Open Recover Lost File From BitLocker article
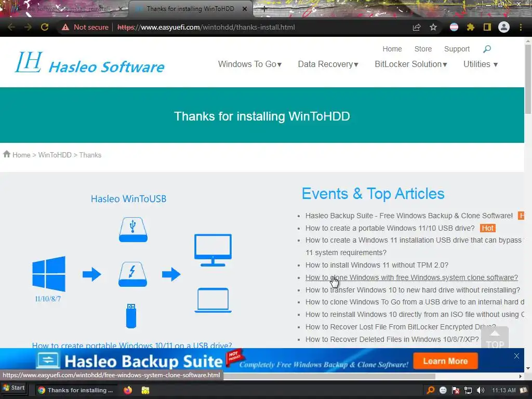Screen dimensions: 532x399 pyautogui.click(x=401, y=327)
